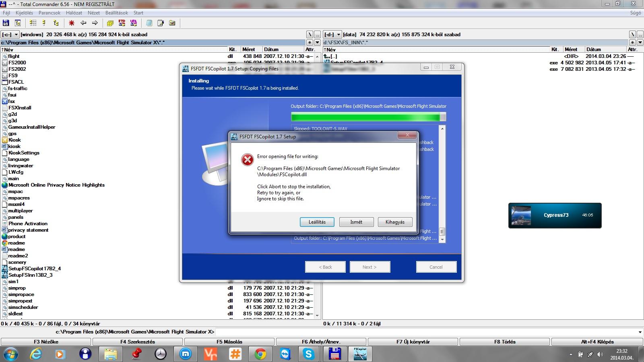Sort left panel by Méret column header
644x362 pixels.
click(x=252, y=49)
